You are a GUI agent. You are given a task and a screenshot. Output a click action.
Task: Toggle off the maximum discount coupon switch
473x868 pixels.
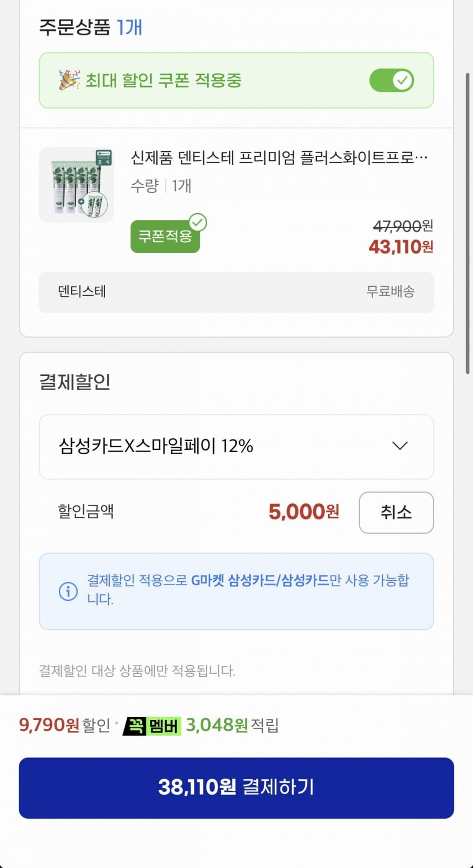coord(392,80)
